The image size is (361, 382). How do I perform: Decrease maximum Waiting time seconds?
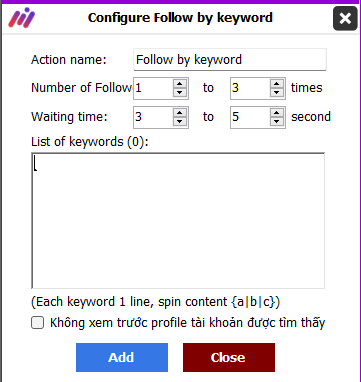coord(277,122)
